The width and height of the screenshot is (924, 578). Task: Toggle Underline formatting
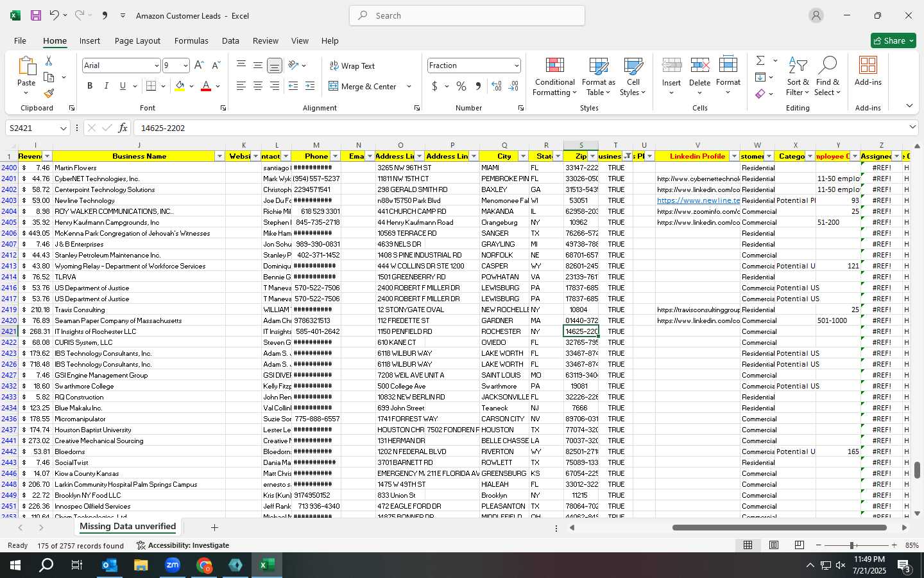click(122, 86)
